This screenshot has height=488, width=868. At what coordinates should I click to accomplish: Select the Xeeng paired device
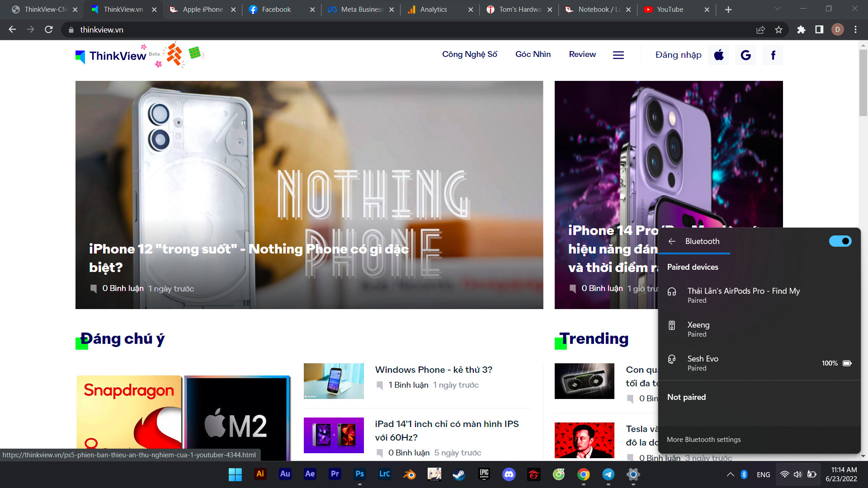click(759, 329)
